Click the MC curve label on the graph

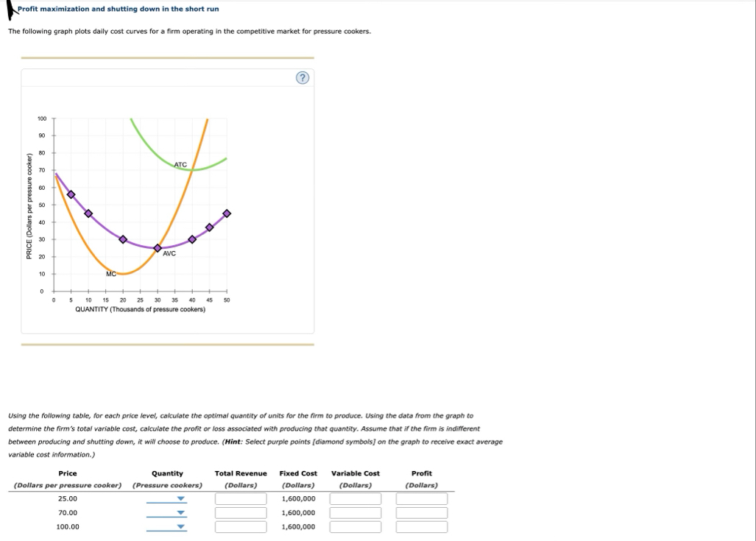[110, 274]
